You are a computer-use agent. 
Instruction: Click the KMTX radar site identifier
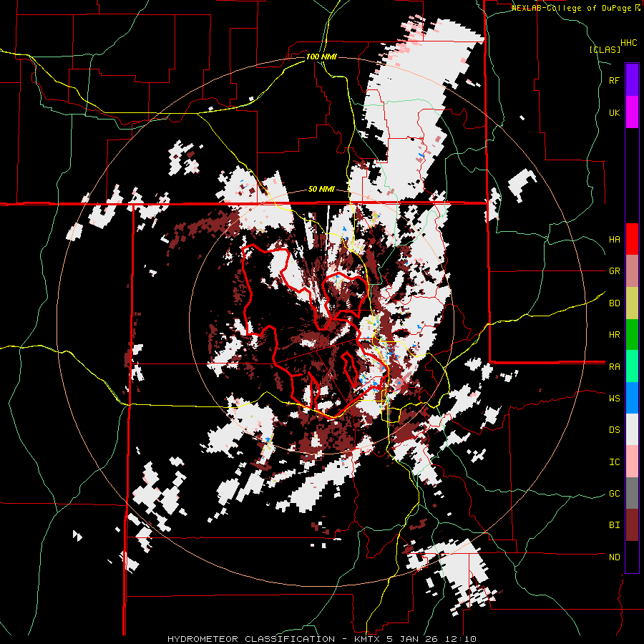pos(366,639)
